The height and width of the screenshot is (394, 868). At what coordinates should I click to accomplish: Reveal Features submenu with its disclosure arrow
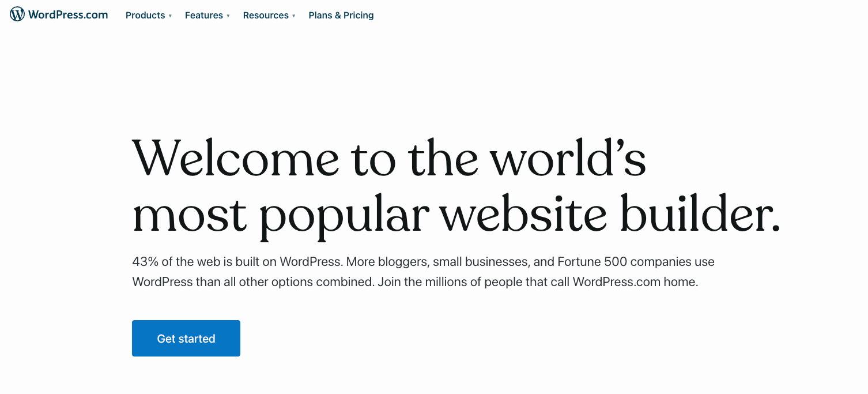pos(228,16)
